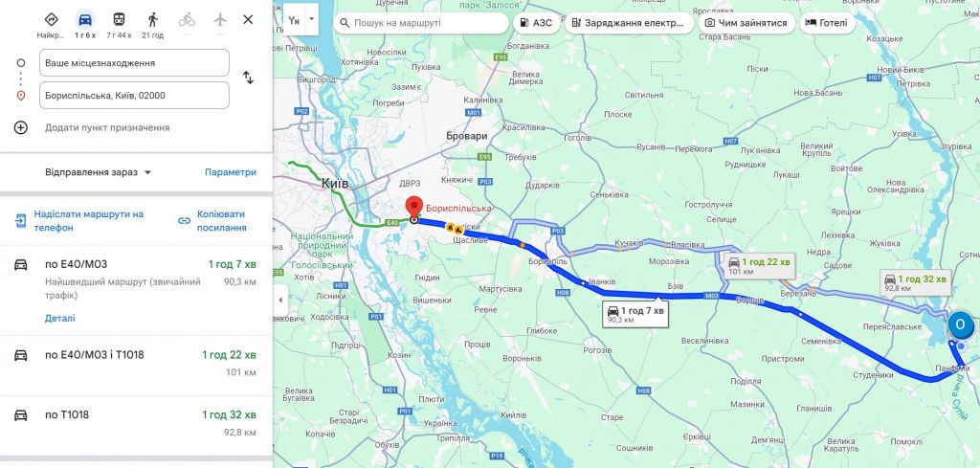Close the directions panel with X

(248, 19)
